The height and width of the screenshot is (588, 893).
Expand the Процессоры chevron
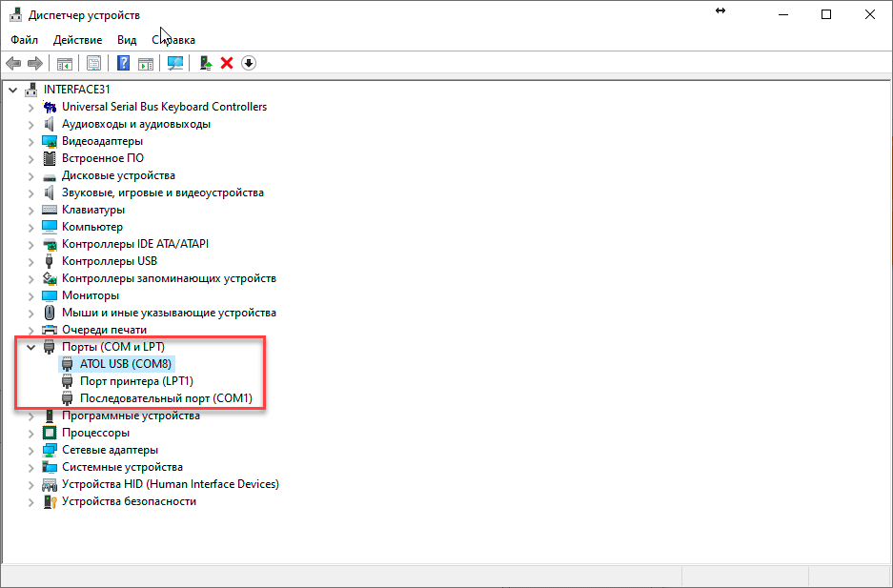tap(31, 434)
